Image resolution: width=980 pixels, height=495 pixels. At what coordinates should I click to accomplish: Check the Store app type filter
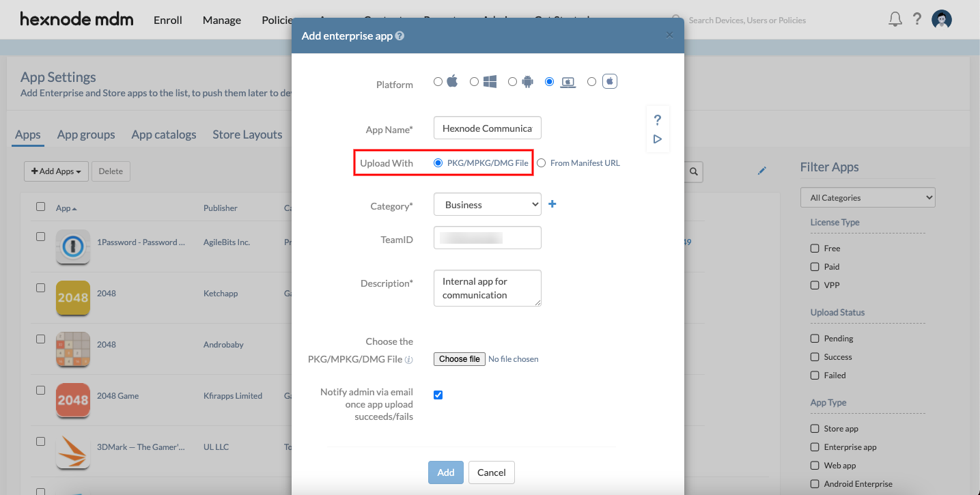click(815, 428)
